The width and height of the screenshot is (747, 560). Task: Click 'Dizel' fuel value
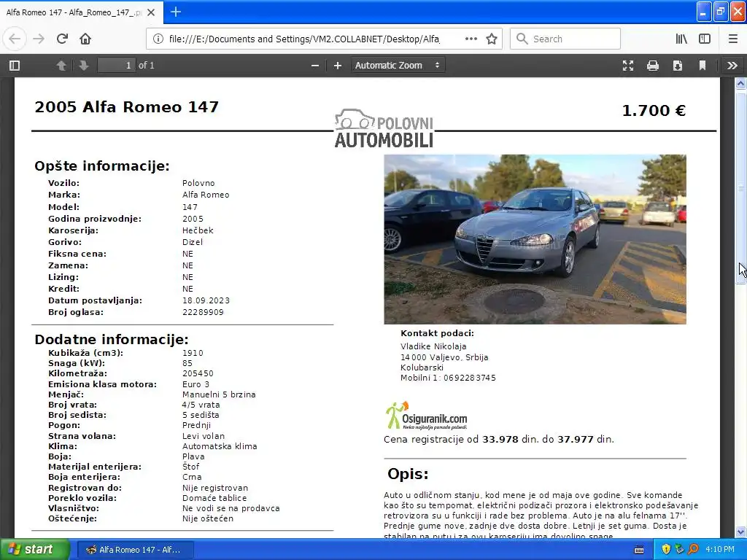coord(193,242)
